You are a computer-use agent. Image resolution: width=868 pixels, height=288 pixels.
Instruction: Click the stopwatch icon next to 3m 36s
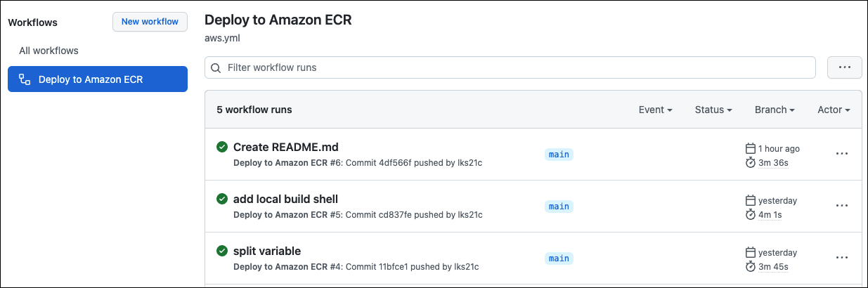751,163
